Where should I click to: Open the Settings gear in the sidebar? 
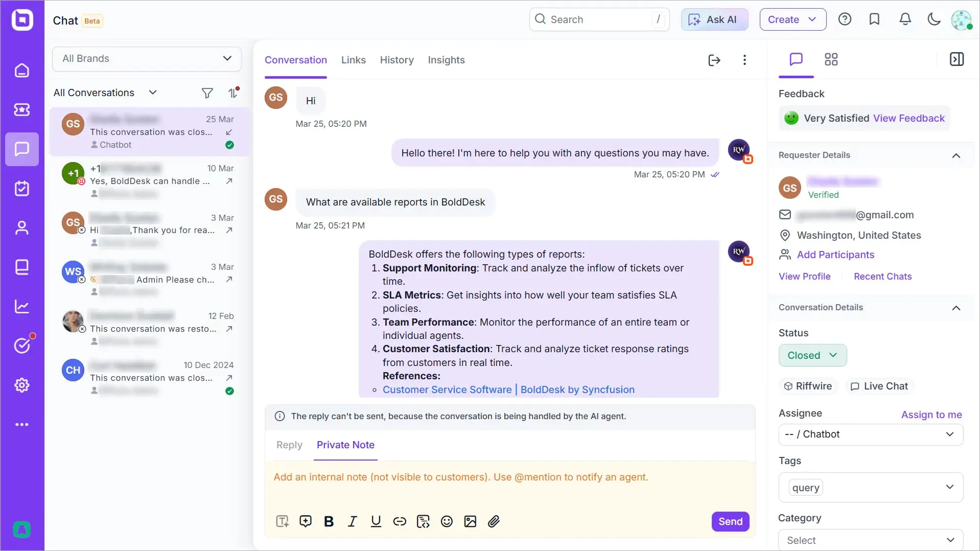pyautogui.click(x=22, y=385)
